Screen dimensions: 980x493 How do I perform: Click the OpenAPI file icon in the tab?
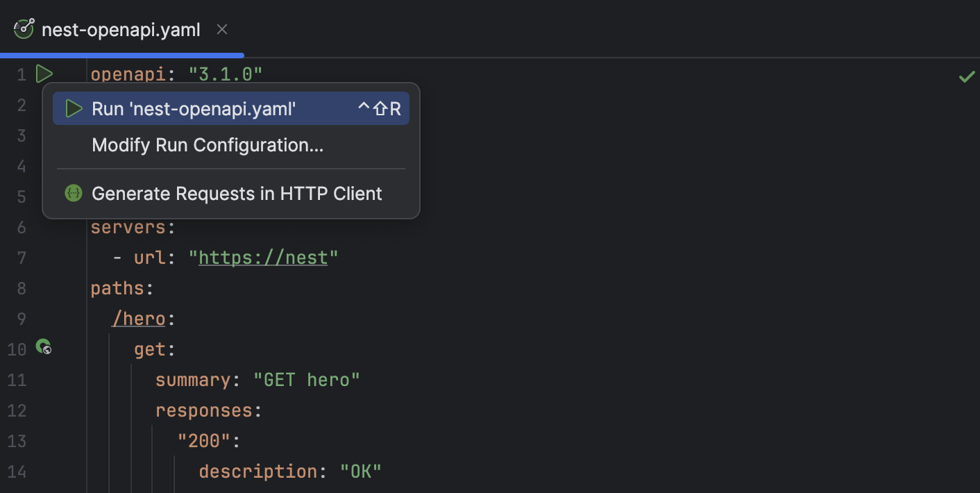[x=23, y=29]
